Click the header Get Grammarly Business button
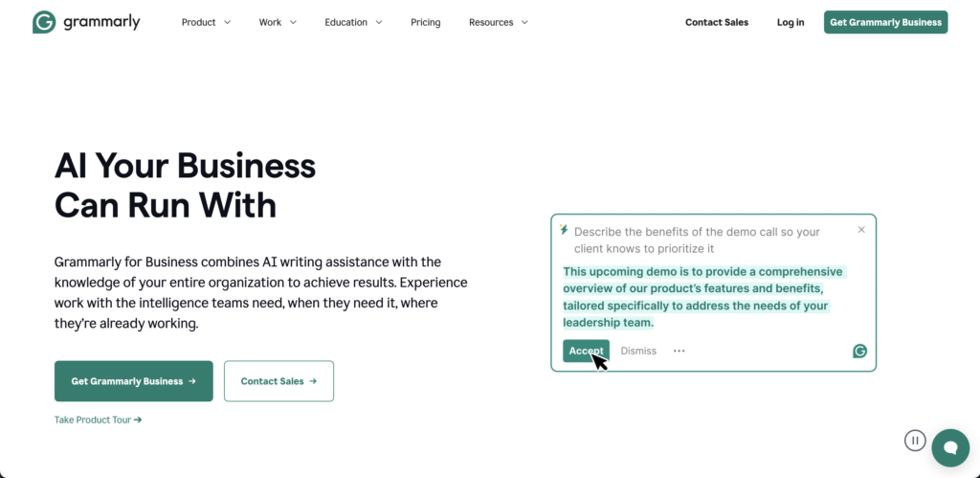 [x=885, y=22]
